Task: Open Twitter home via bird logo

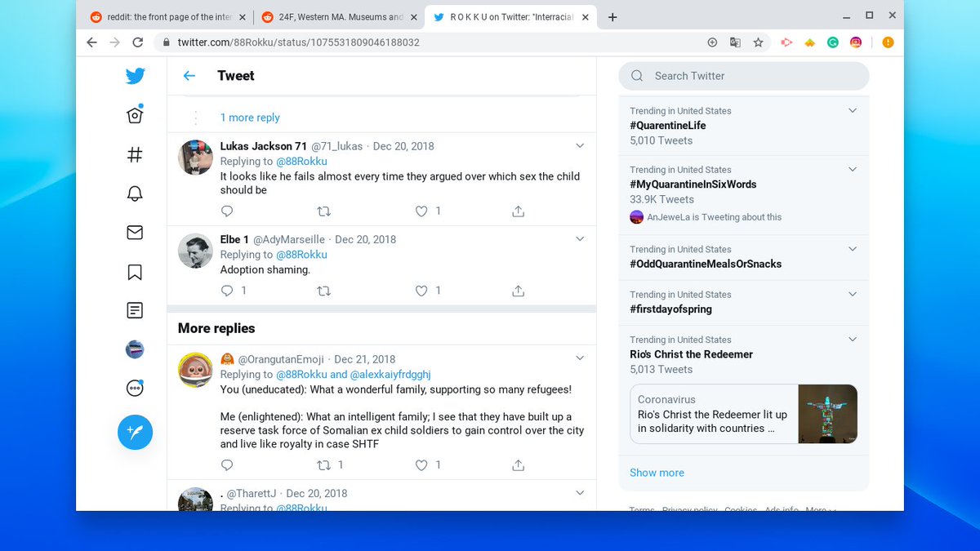Action: pyautogui.click(x=136, y=76)
